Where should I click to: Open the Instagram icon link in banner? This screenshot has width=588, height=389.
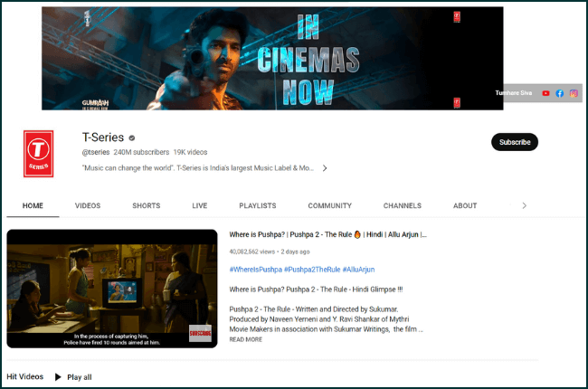573,93
